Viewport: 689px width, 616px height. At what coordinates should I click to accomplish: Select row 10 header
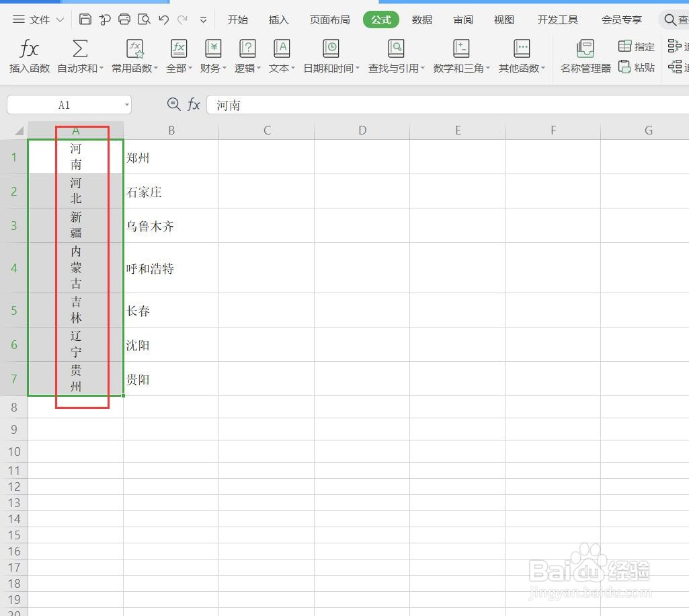pos(13,451)
